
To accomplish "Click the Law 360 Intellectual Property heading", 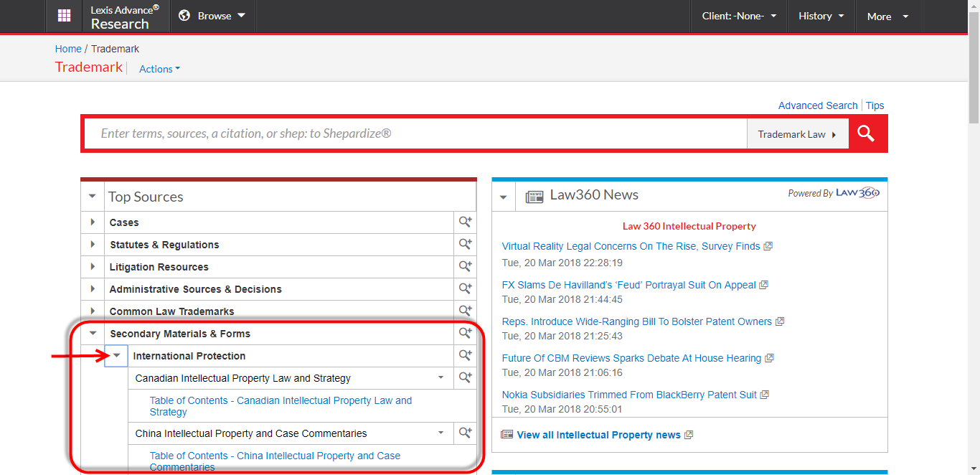I will pyautogui.click(x=689, y=226).
